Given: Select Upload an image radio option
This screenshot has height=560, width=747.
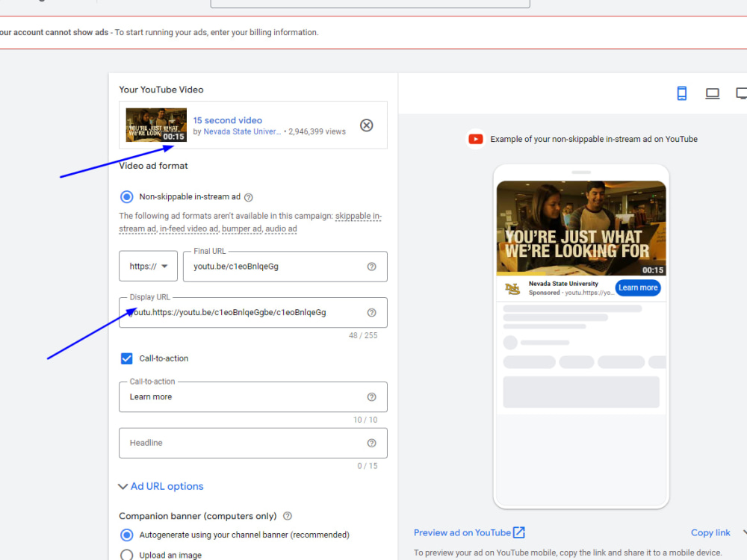Looking at the screenshot, I should [x=127, y=555].
